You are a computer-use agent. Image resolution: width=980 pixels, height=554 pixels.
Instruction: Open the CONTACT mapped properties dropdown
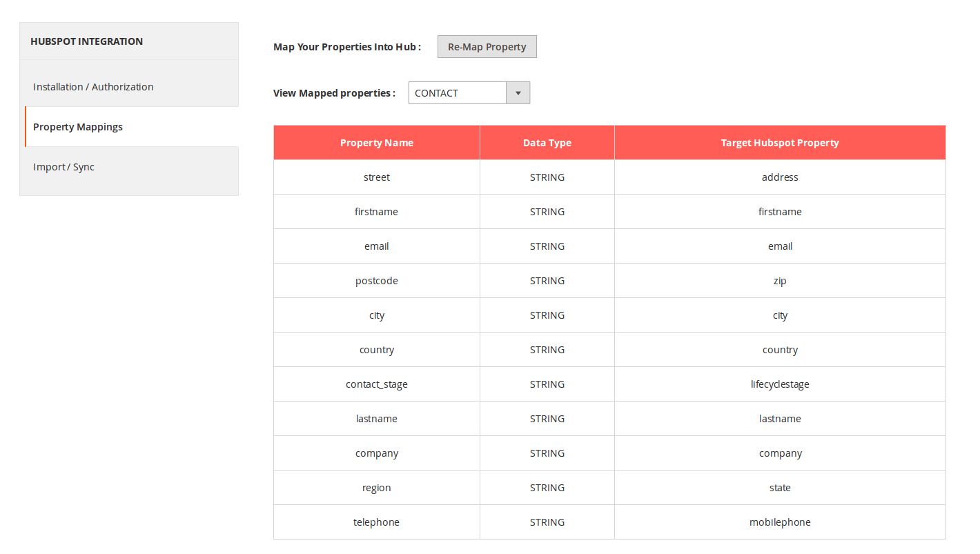(x=469, y=93)
